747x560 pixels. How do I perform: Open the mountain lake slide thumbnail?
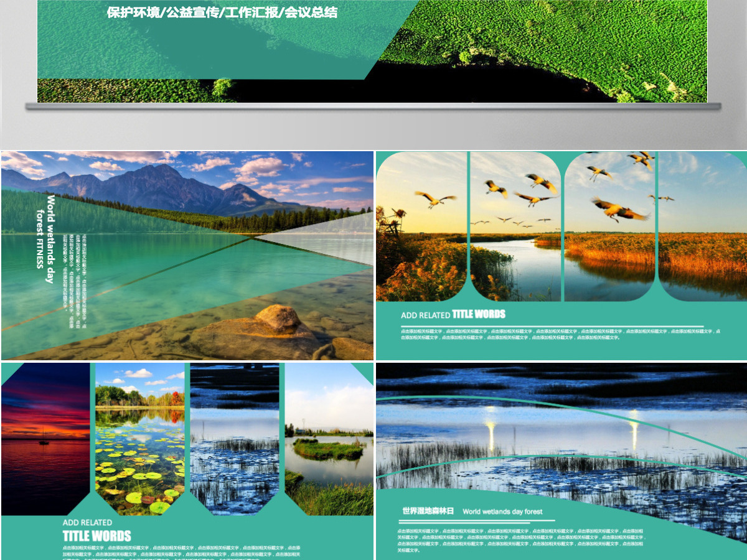tap(187, 255)
